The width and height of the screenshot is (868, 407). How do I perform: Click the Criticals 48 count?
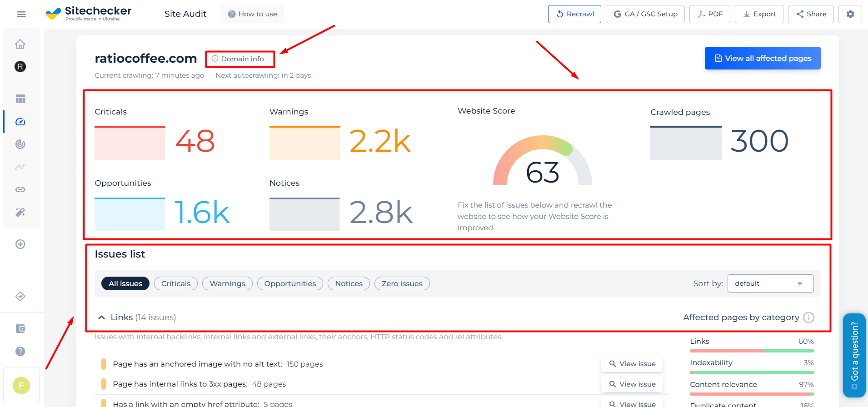coord(195,141)
